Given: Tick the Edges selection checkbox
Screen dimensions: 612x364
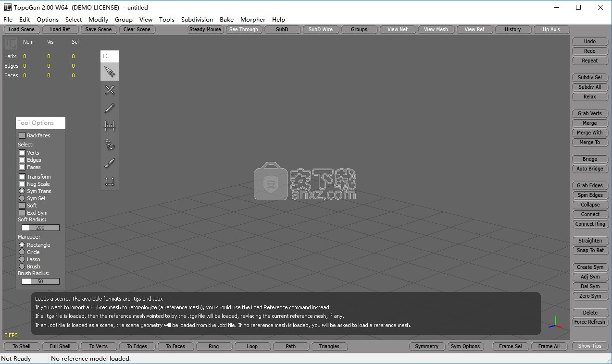Looking at the screenshot, I should pos(22,160).
